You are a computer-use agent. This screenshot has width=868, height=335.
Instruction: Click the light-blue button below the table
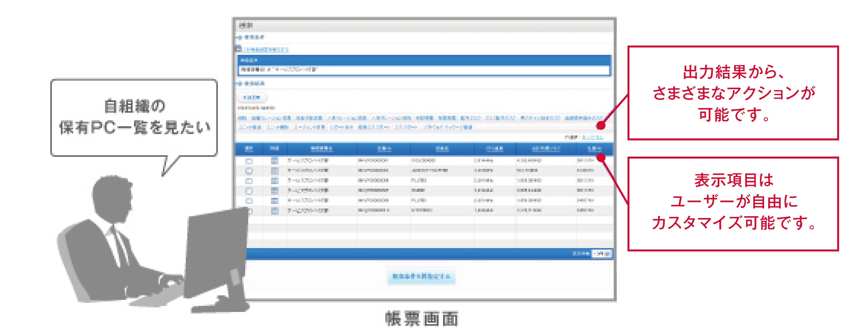click(421, 276)
